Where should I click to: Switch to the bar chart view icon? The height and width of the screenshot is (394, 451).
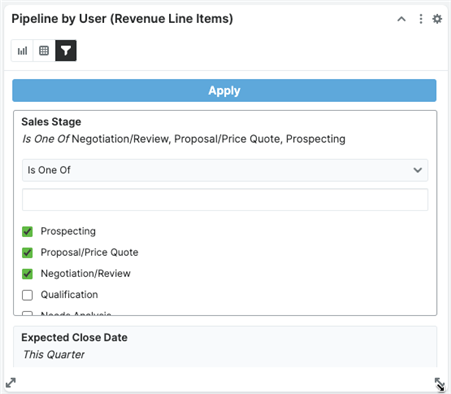pos(22,51)
